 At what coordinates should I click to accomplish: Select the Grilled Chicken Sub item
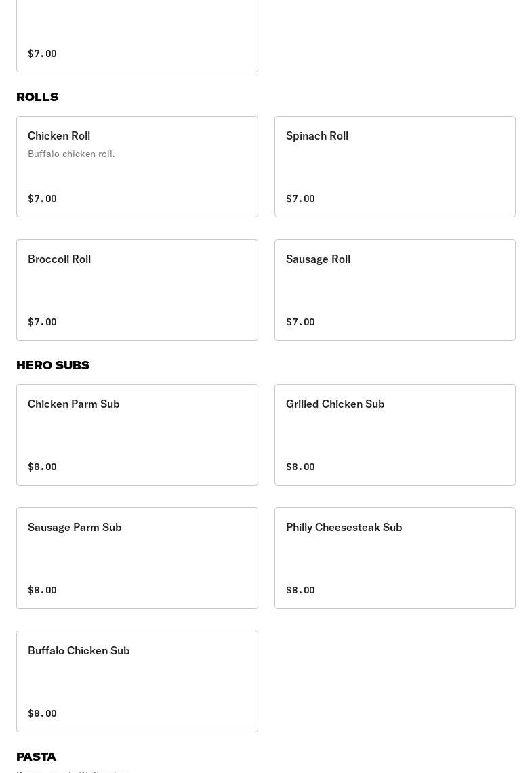[394, 435]
